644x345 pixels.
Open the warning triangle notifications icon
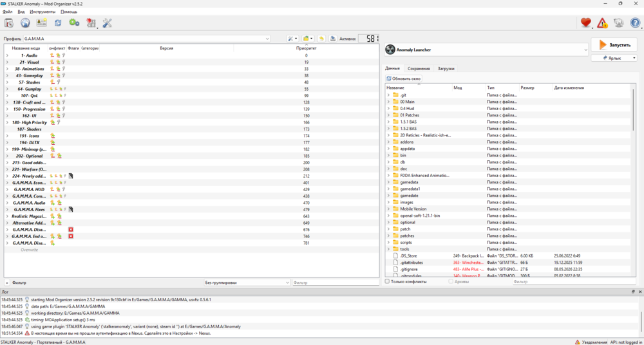[602, 23]
